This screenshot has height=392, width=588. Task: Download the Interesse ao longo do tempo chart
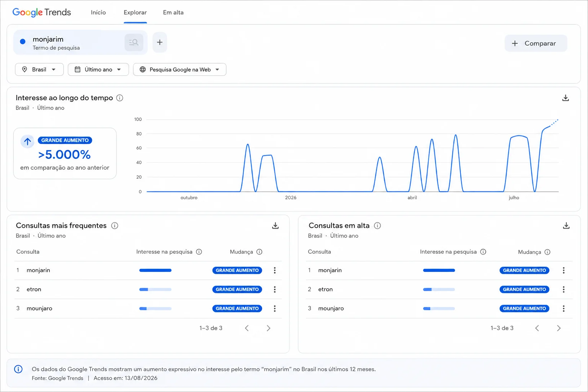[565, 98]
